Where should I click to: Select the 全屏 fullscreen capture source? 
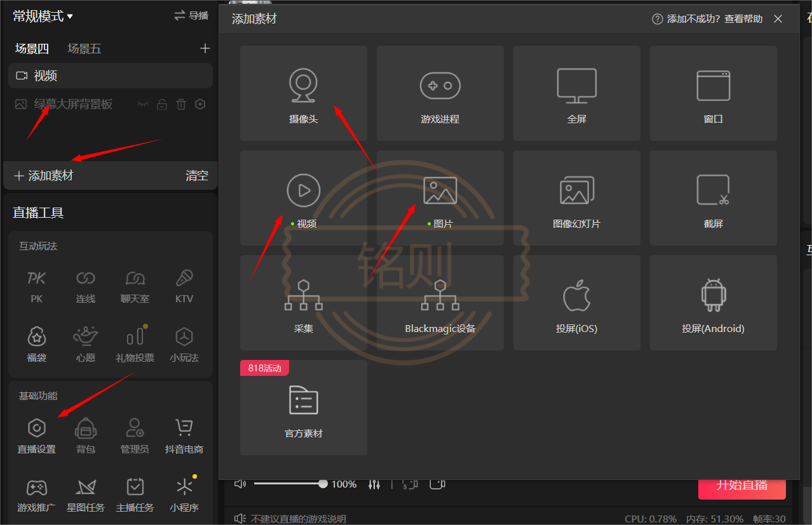coord(577,93)
